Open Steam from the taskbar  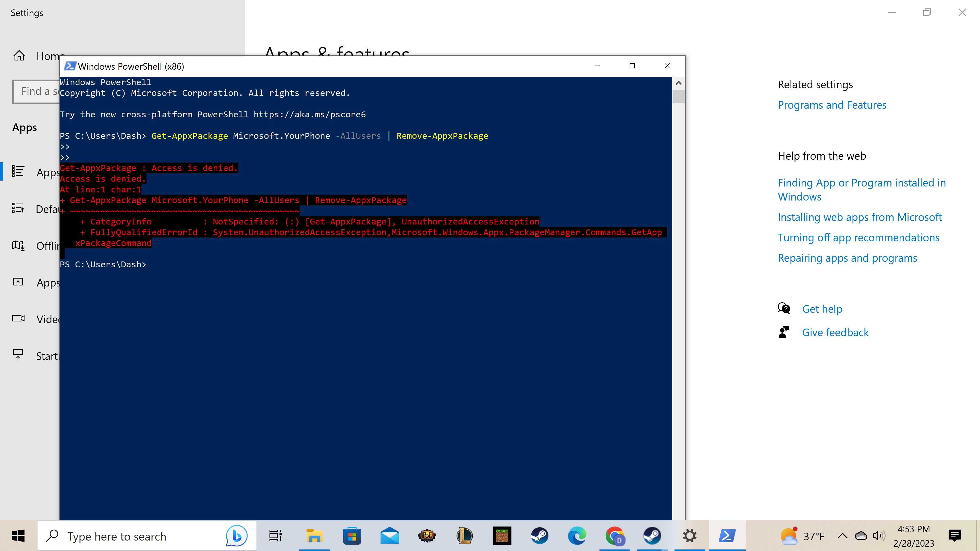point(540,536)
